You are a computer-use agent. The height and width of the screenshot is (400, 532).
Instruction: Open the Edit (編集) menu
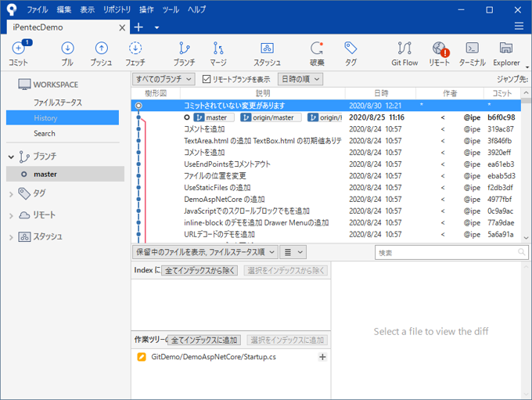64,9
